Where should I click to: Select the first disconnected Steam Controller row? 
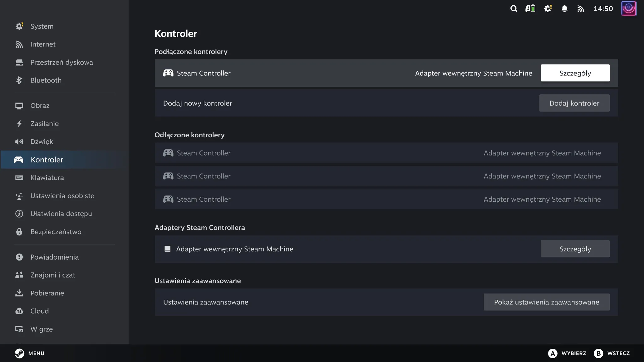(x=386, y=153)
